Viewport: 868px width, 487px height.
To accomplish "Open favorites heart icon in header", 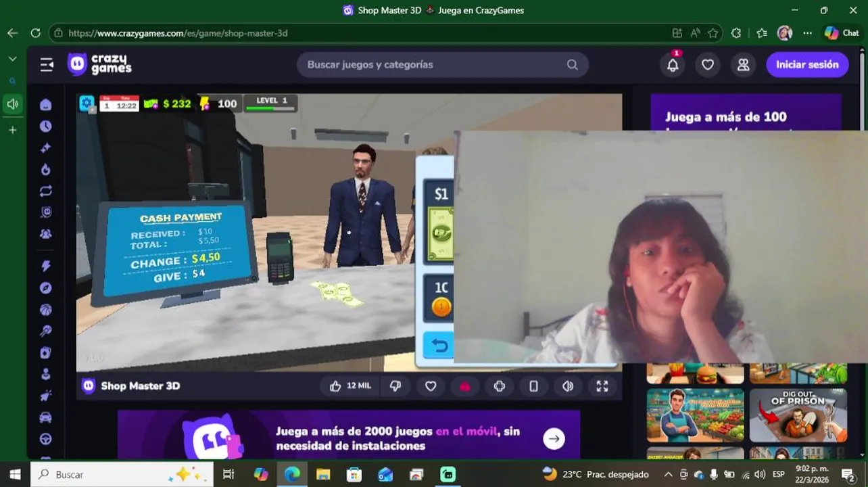I will coord(708,65).
